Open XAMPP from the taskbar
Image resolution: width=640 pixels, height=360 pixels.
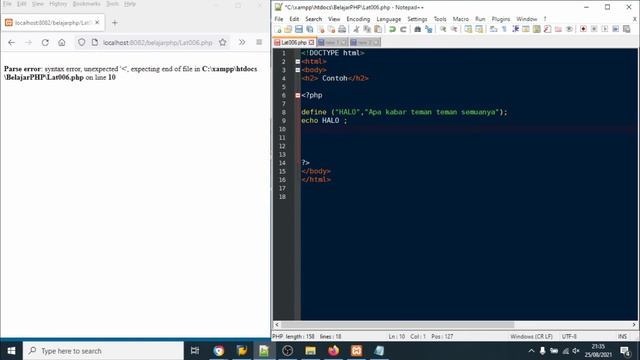pos(356,351)
